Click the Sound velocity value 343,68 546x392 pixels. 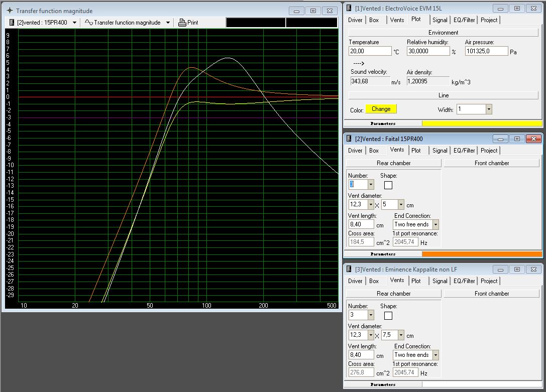370,81
